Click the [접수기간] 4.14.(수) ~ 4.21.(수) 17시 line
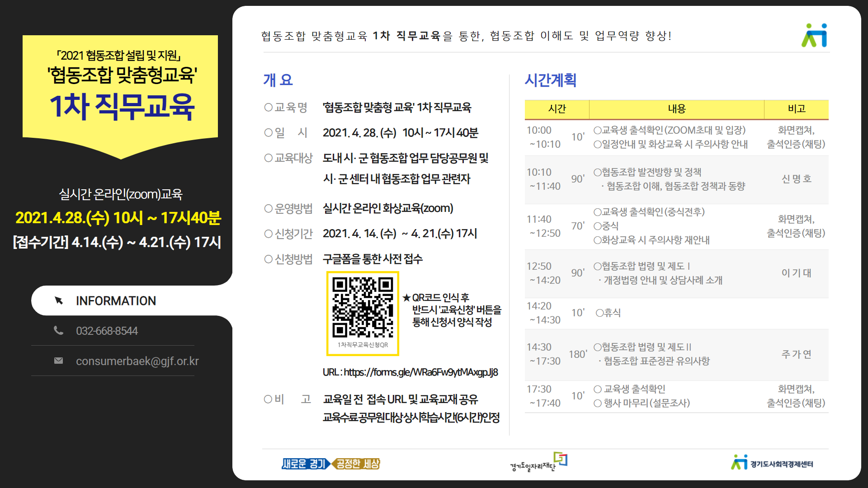 (117, 242)
